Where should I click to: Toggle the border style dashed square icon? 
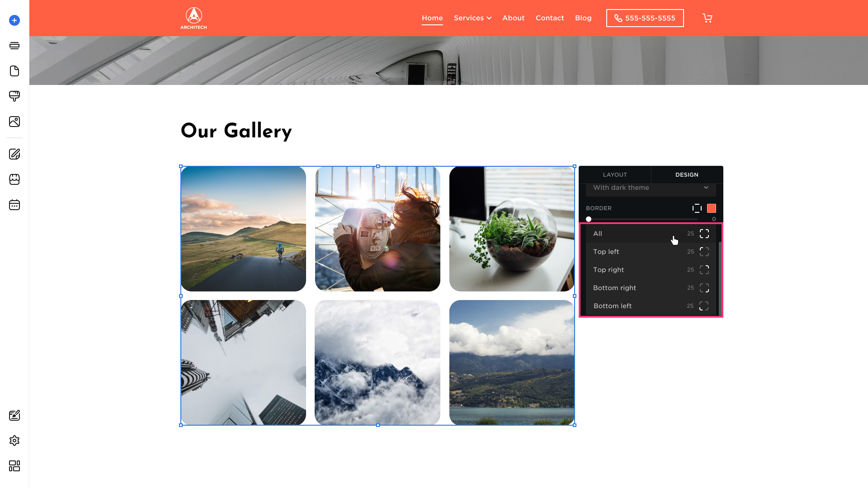697,208
